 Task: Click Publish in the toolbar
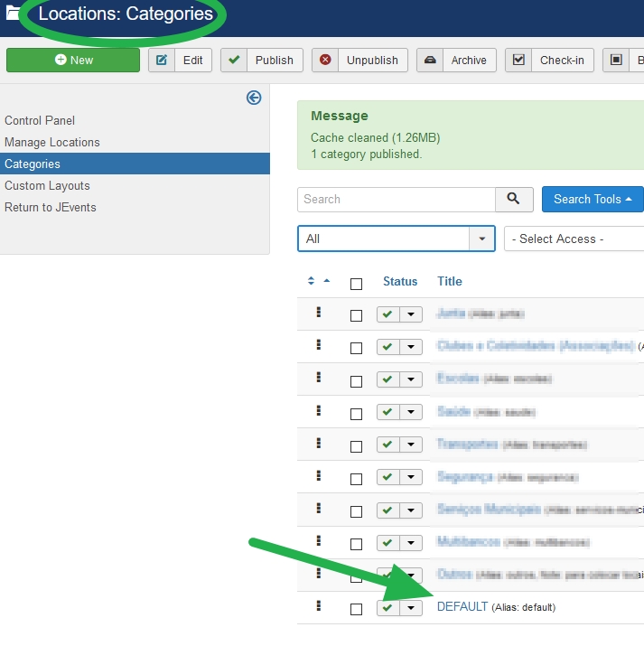click(x=262, y=61)
